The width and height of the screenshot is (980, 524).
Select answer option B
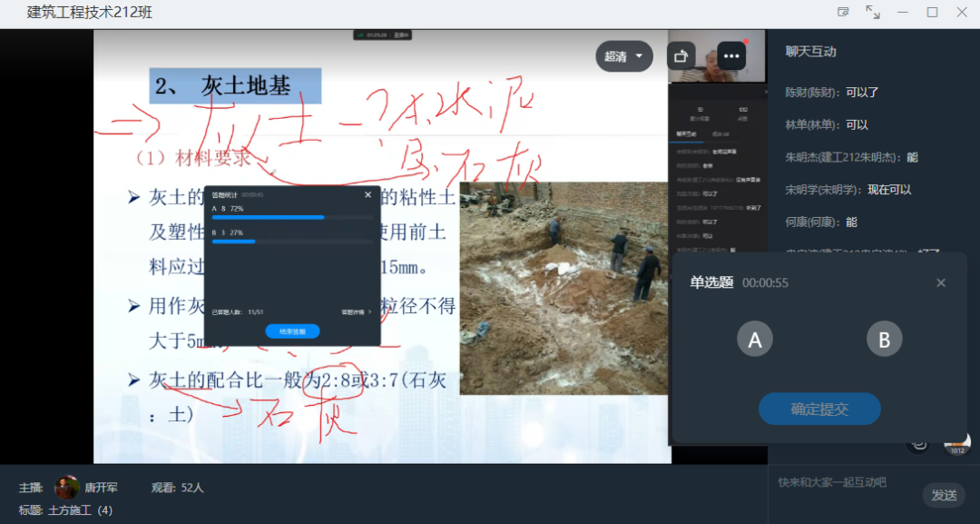(x=884, y=340)
